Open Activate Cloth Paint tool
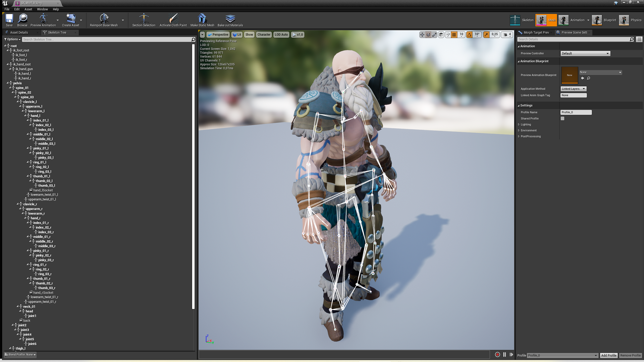644x362 pixels. (173, 20)
